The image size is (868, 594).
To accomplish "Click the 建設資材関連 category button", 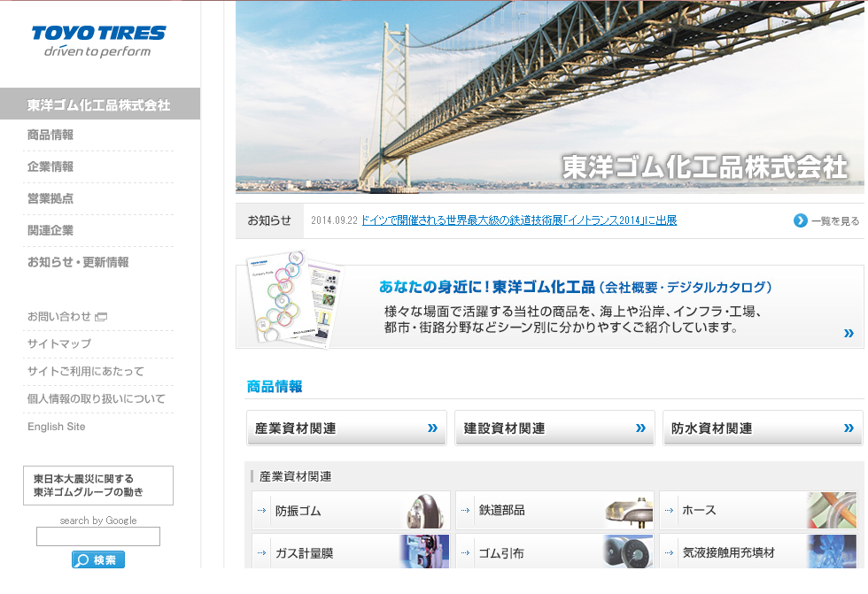I will tap(554, 428).
